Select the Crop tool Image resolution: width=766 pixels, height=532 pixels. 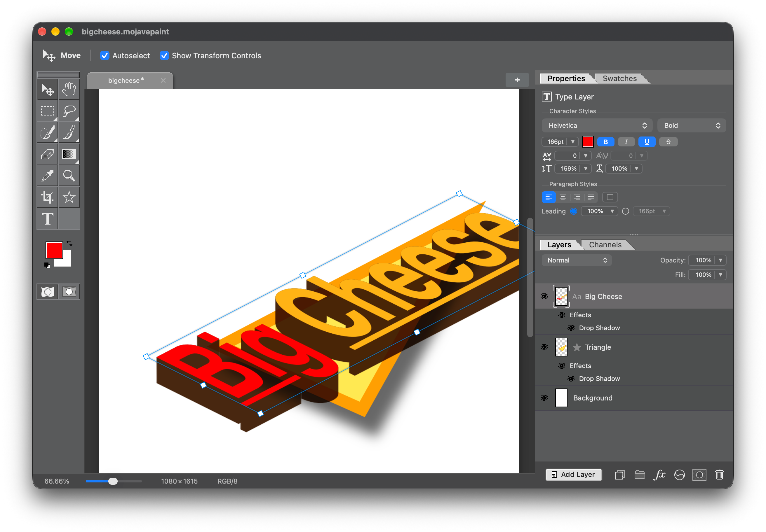coord(47,197)
